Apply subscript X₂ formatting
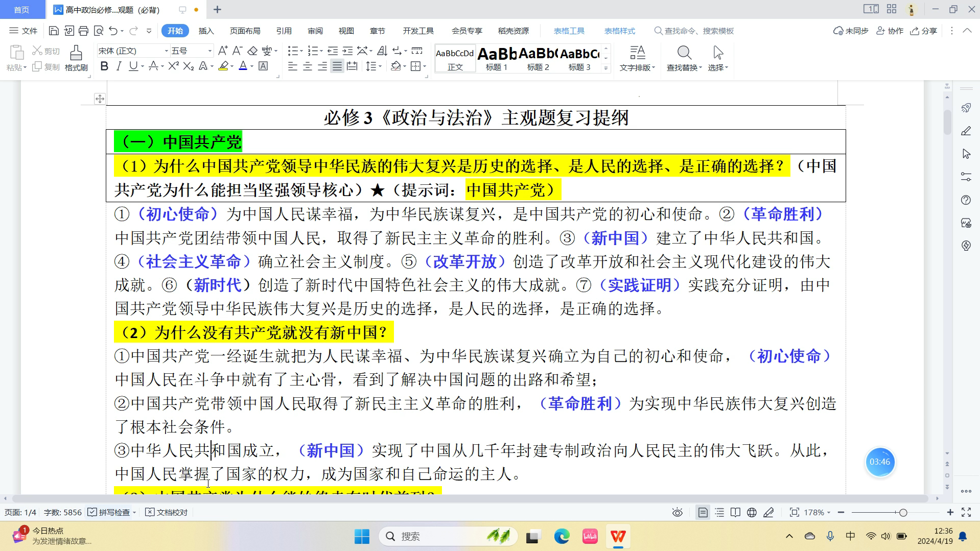The height and width of the screenshot is (551, 980). [x=189, y=66]
